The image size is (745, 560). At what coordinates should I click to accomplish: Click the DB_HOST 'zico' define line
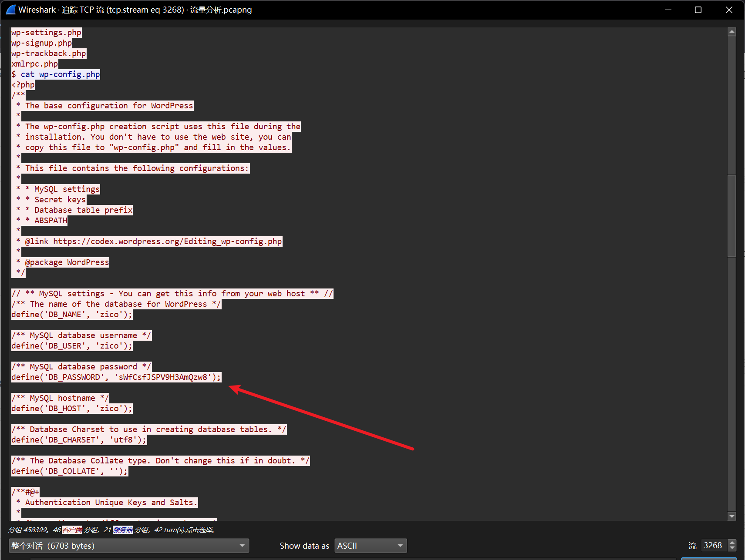pos(71,409)
